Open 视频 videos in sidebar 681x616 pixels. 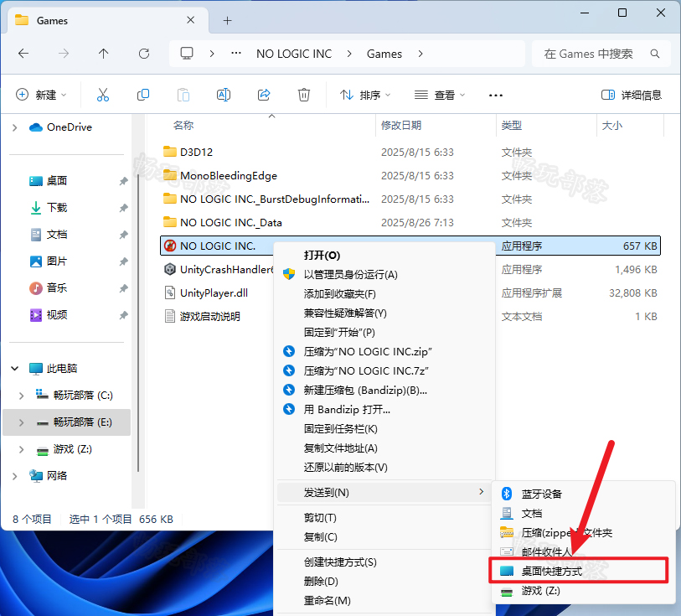[56, 315]
